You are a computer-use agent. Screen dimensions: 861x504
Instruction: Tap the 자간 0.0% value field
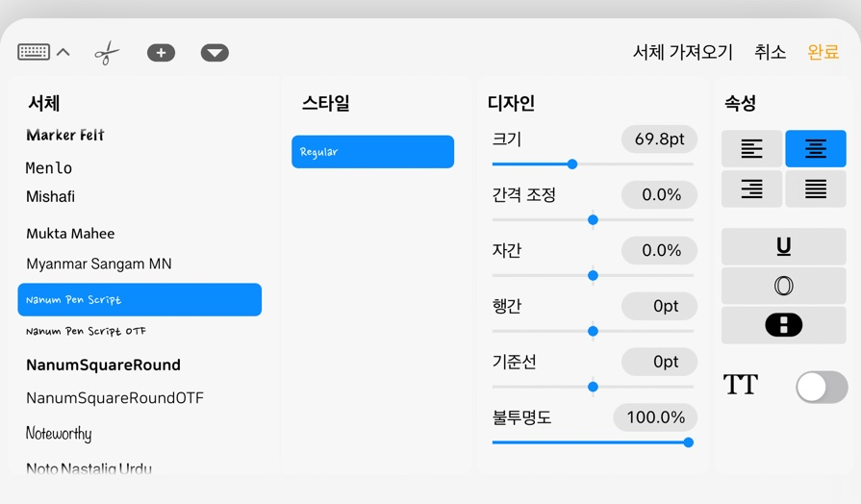660,250
